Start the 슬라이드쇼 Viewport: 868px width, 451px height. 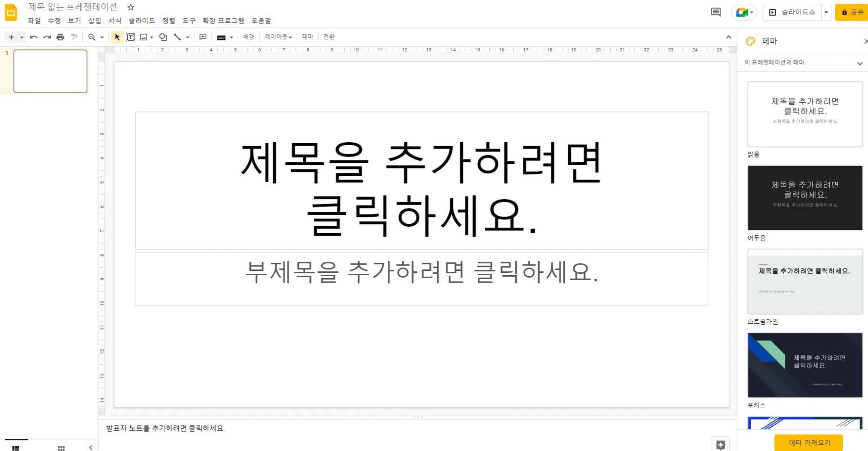pyautogui.click(x=793, y=12)
